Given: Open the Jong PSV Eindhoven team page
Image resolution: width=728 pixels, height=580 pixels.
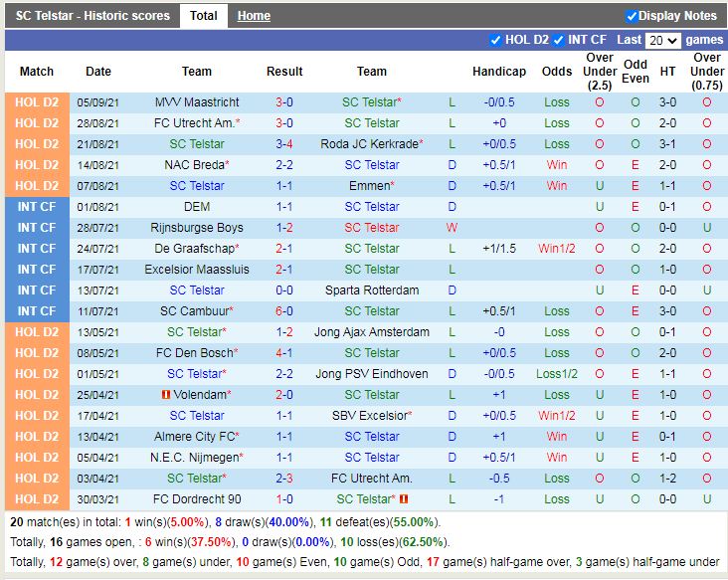Looking at the screenshot, I should [372, 374].
